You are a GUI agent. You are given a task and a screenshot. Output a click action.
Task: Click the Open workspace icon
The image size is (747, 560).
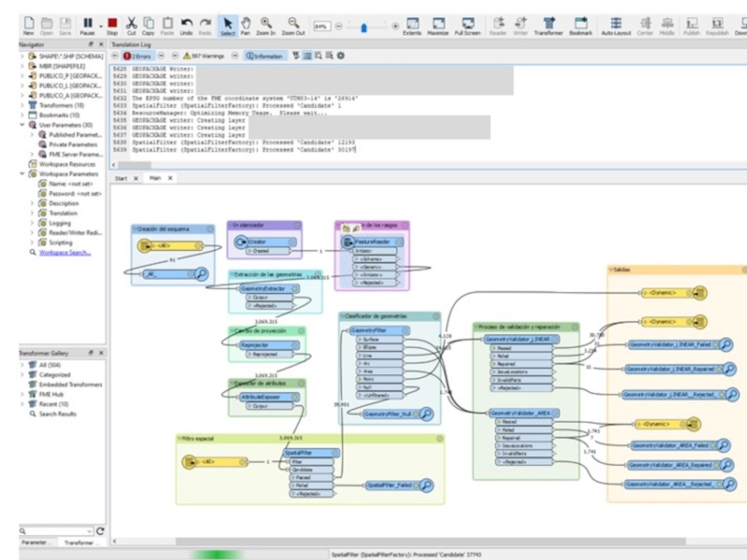click(x=46, y=25)
